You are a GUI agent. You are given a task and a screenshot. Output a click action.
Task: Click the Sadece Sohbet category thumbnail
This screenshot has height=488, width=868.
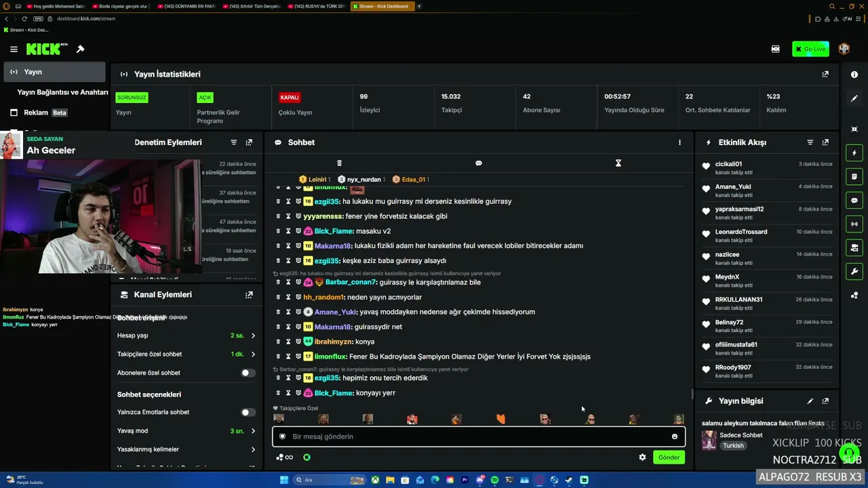[709, 440]
